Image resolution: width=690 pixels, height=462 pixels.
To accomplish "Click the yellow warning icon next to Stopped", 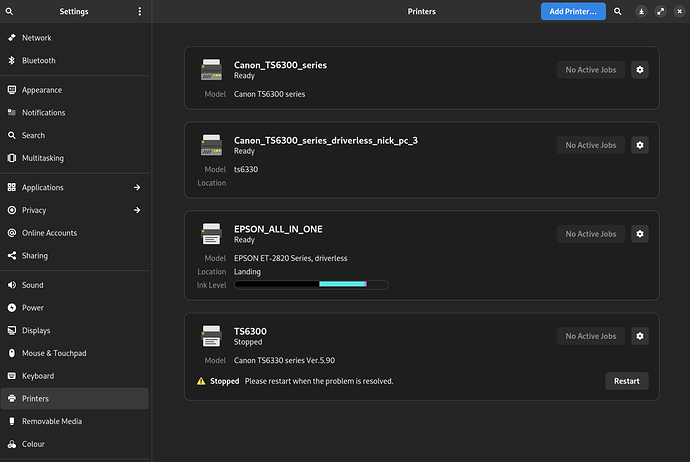I will click(x=201, y=381).
